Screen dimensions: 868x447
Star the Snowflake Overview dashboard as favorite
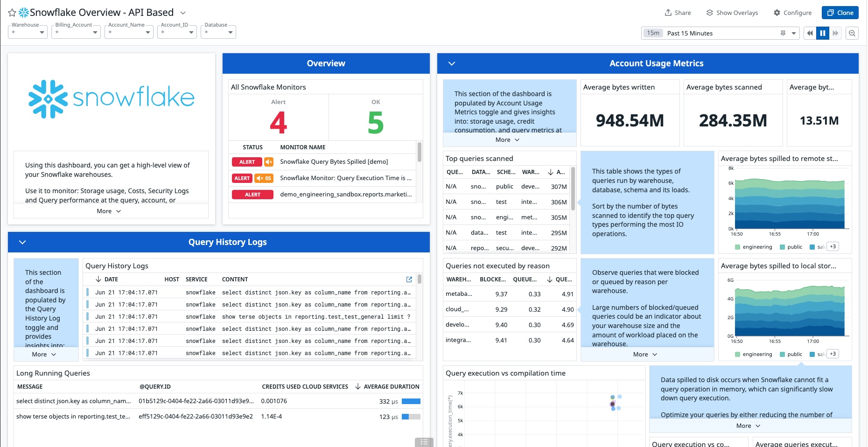[x=12, y=13]
